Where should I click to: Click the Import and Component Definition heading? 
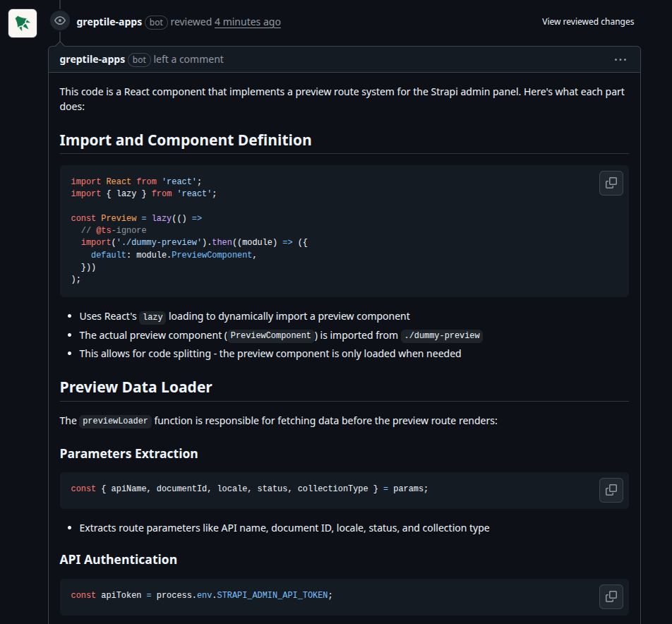coord(186,140)
